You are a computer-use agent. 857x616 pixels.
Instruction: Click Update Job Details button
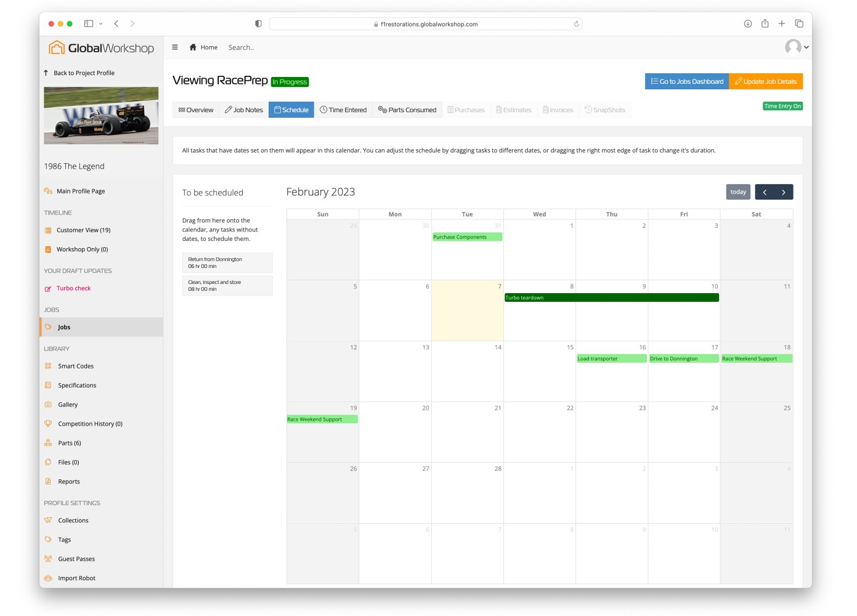tap(766, 81)
